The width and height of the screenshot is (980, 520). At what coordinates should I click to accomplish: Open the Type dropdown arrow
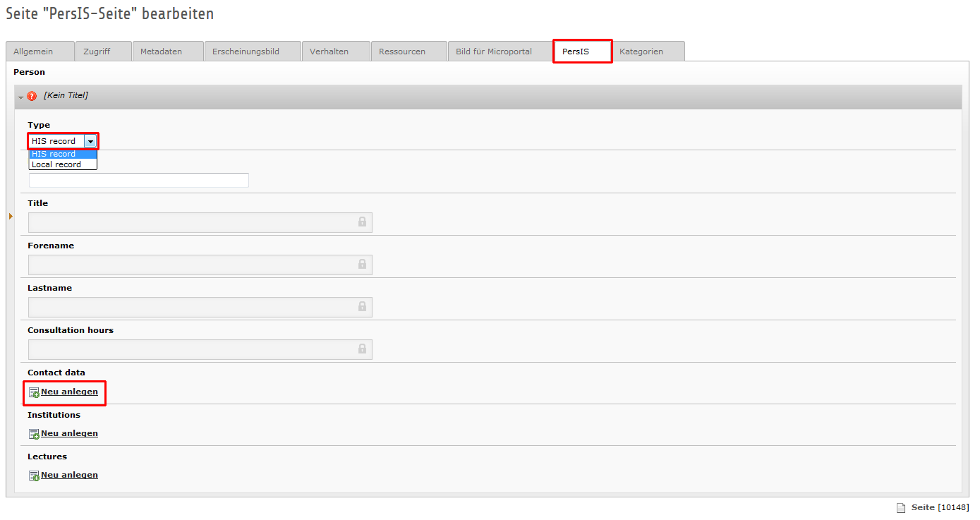90,141
